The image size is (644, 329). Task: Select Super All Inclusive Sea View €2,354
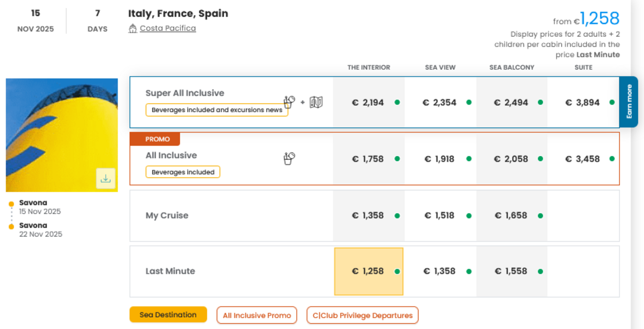[439, 102]
